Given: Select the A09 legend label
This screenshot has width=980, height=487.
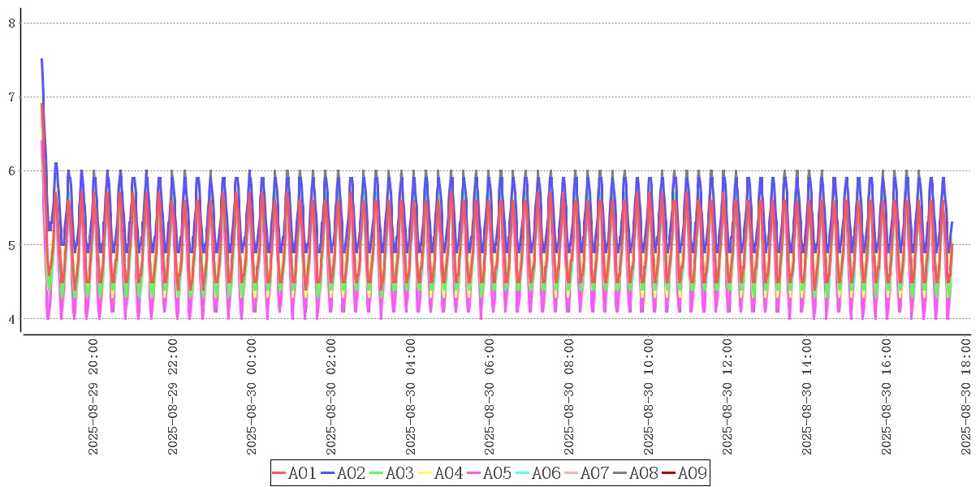Looking at the screenshot, I should coord(691,473).
